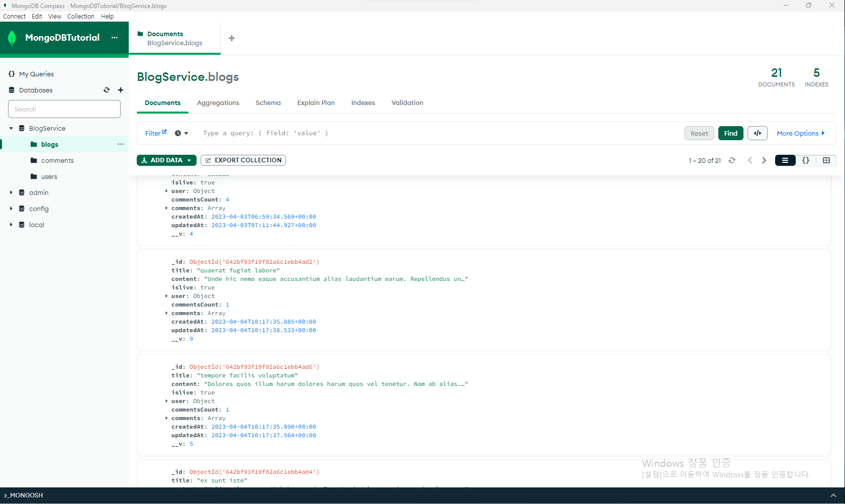The image size is (845, 504).
Task: Refresh the documents list results
Action: point(732,160)
